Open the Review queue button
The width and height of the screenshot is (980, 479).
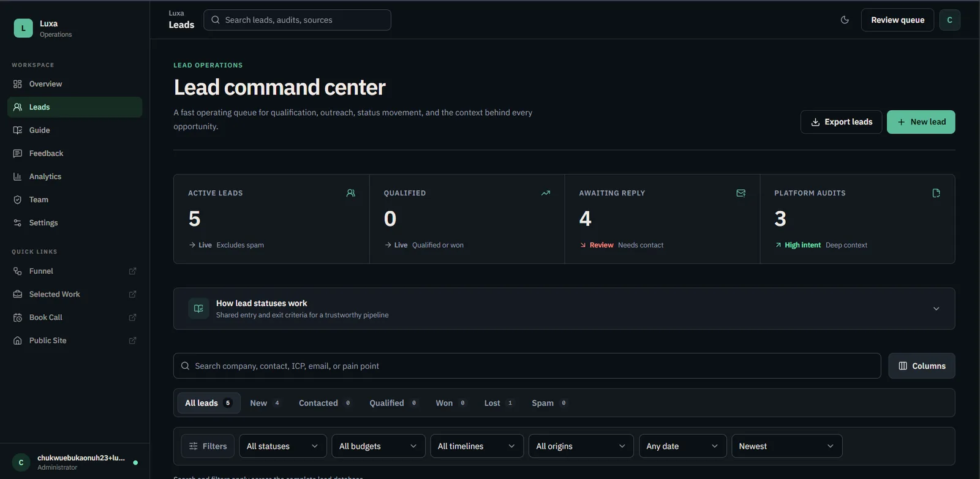[x=897, y=20]
